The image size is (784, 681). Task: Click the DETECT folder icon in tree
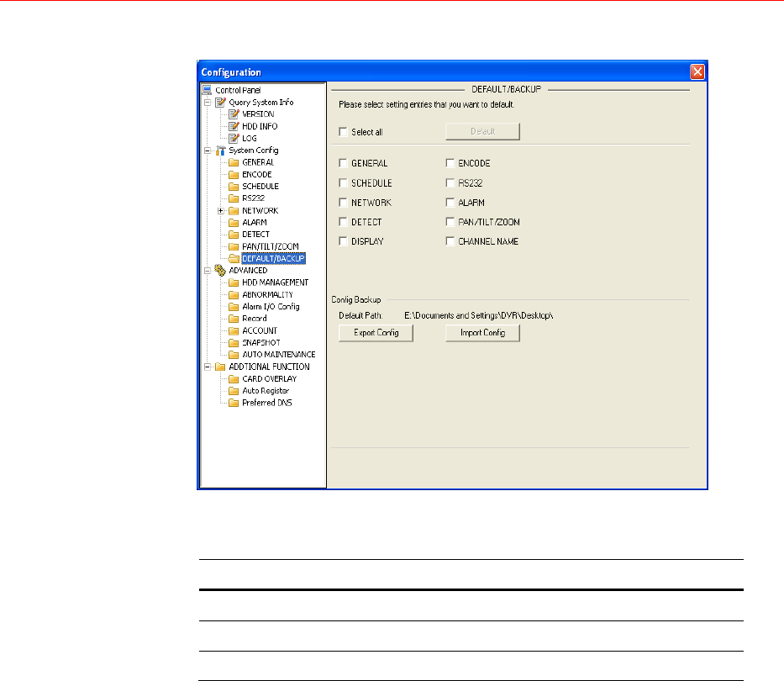(234, 235)
